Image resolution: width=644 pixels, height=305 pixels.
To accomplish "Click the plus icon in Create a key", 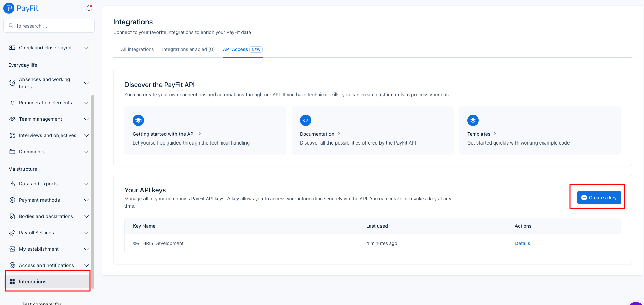I will 584,198.
